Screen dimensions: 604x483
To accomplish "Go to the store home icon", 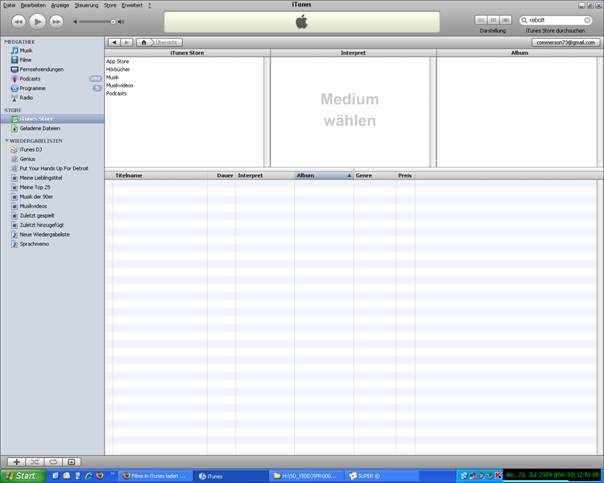I will coord(144,42).
